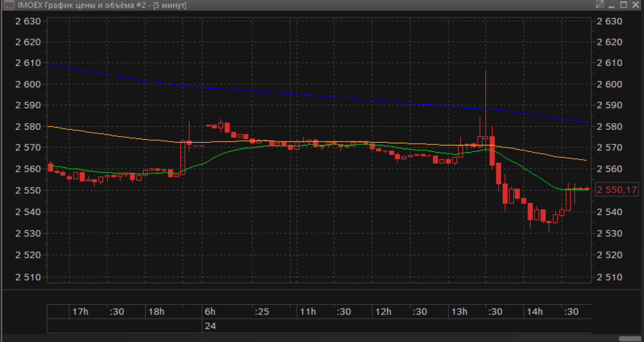Maximize the IMOEX chart window

(x=624, y=5)
